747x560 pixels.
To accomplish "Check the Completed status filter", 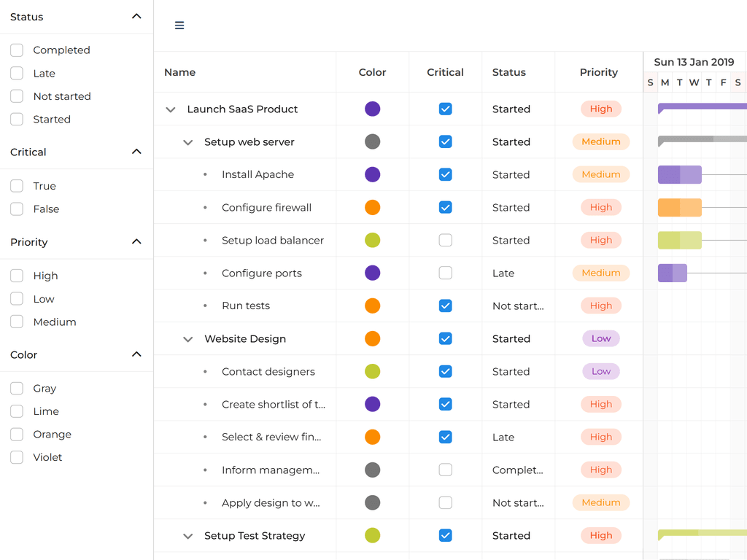I will [16, 50].
